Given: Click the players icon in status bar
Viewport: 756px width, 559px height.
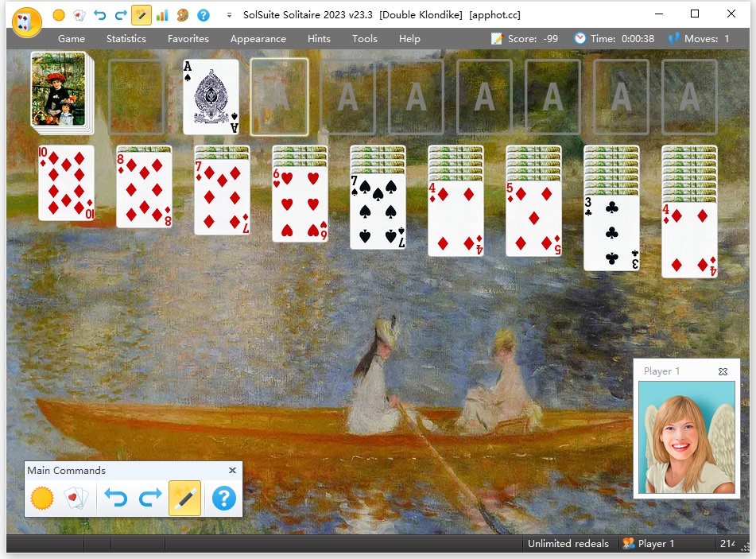Looking at the screenshot, I should [x=628, y=544].
